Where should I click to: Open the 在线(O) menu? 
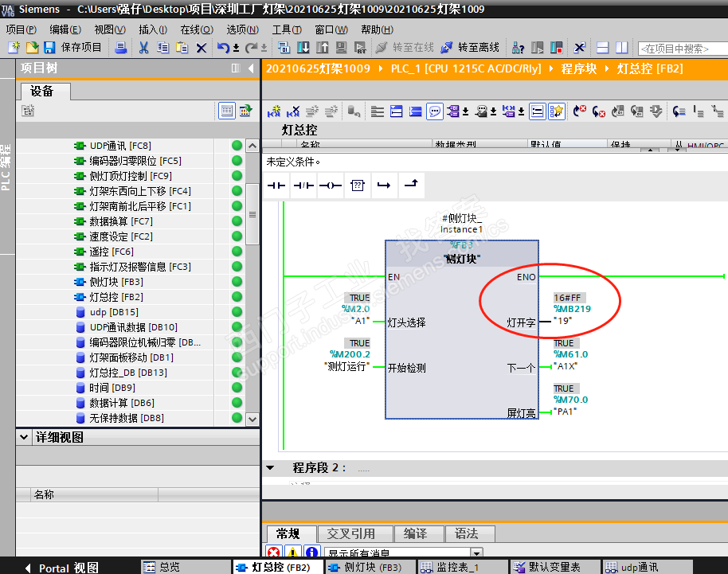(x=196, y=29)
